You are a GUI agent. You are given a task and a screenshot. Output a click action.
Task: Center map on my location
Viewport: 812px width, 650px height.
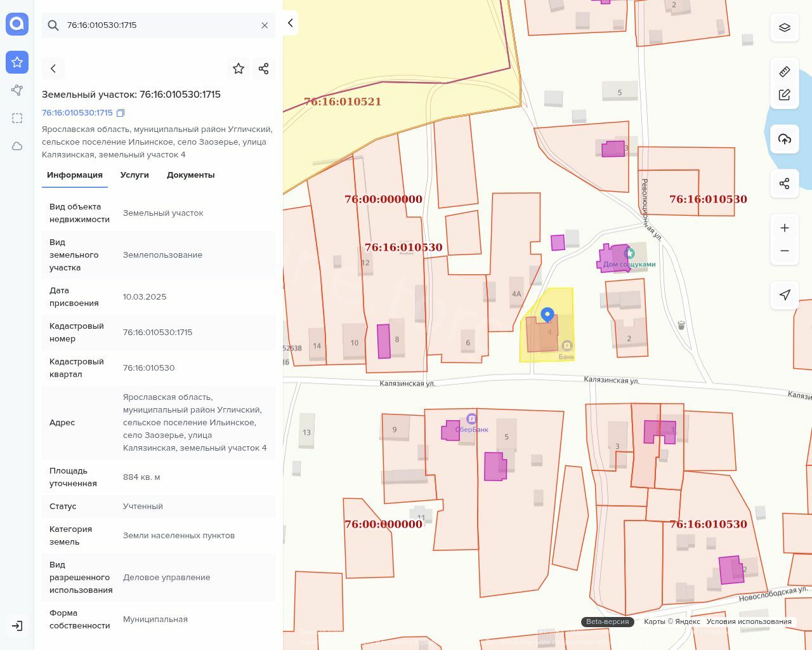[785, 295]
